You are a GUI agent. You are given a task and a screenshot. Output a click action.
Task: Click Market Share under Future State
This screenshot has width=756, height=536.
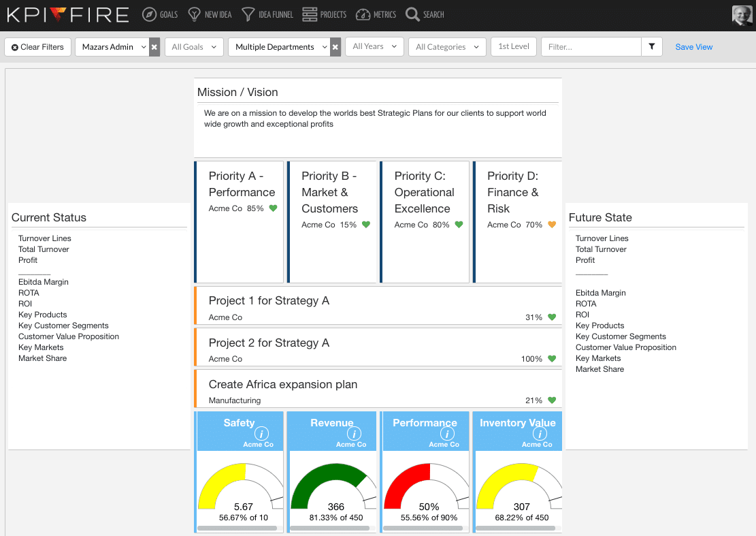[599, 369]
